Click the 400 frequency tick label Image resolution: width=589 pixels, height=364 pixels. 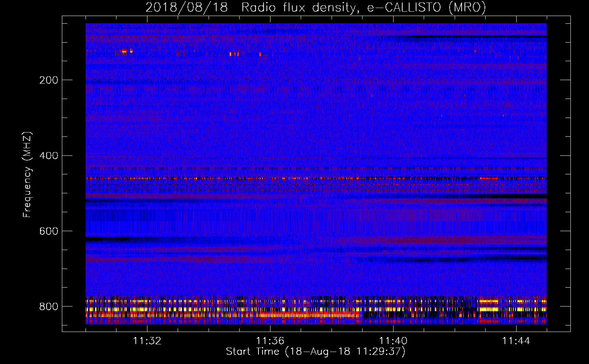coord(49,156)
